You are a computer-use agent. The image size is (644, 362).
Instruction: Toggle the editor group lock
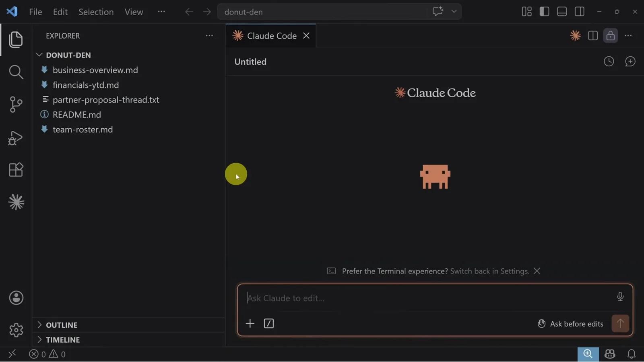click(x=611, y=36)
